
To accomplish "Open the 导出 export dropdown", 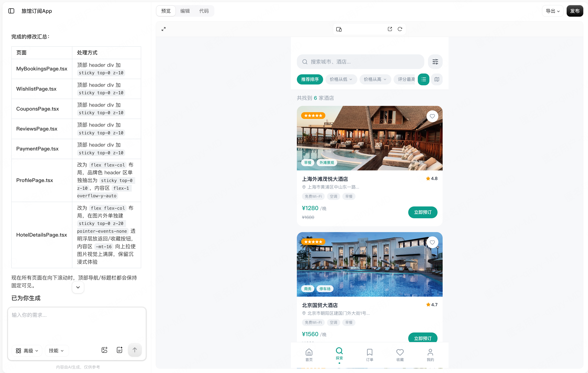I will 553,11.
